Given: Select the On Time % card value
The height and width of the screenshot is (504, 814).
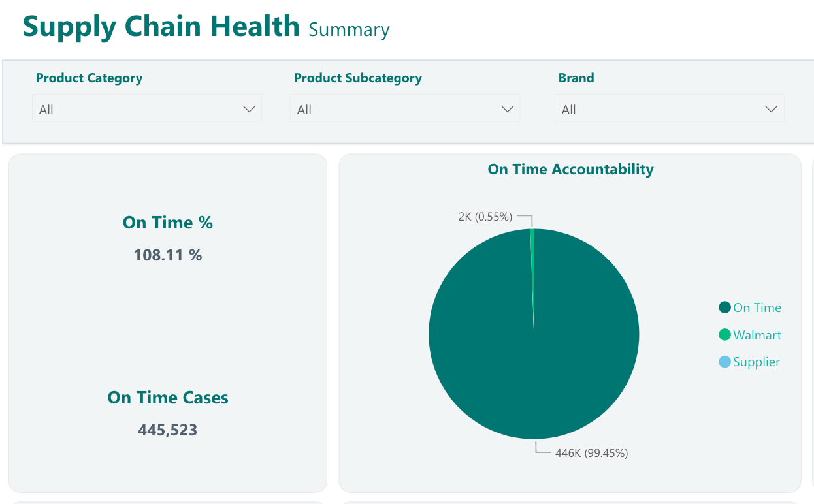Looking at the screenshot, I should pos(168,255).
